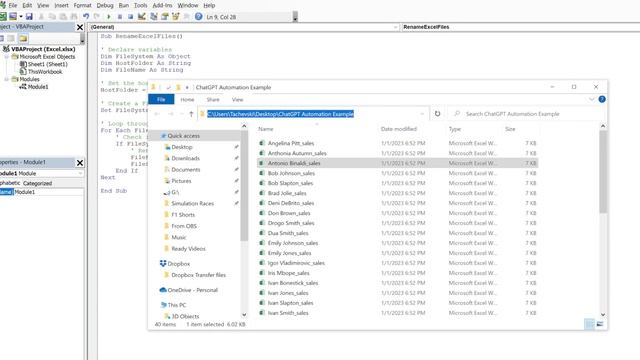640x360 pixels.
Task: Click View Object icon in Project pane
Action: (x=11, y=38)
